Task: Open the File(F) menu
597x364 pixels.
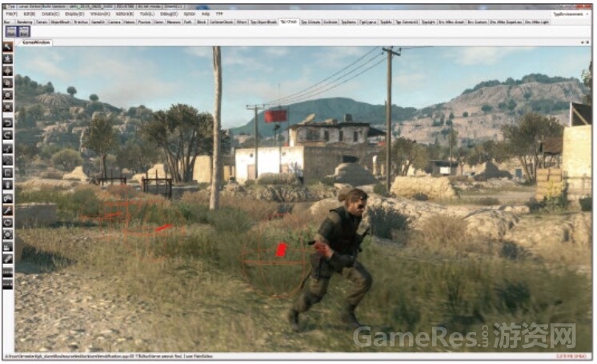Action: (x=12, y=14)
